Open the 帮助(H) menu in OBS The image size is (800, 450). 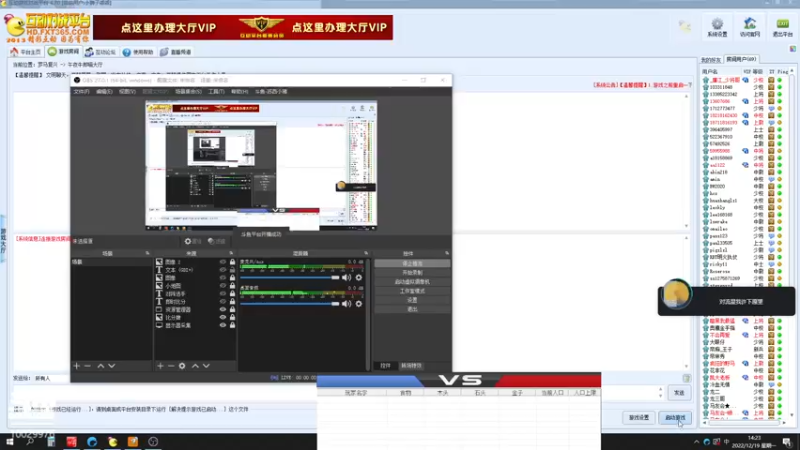[240, 92]
